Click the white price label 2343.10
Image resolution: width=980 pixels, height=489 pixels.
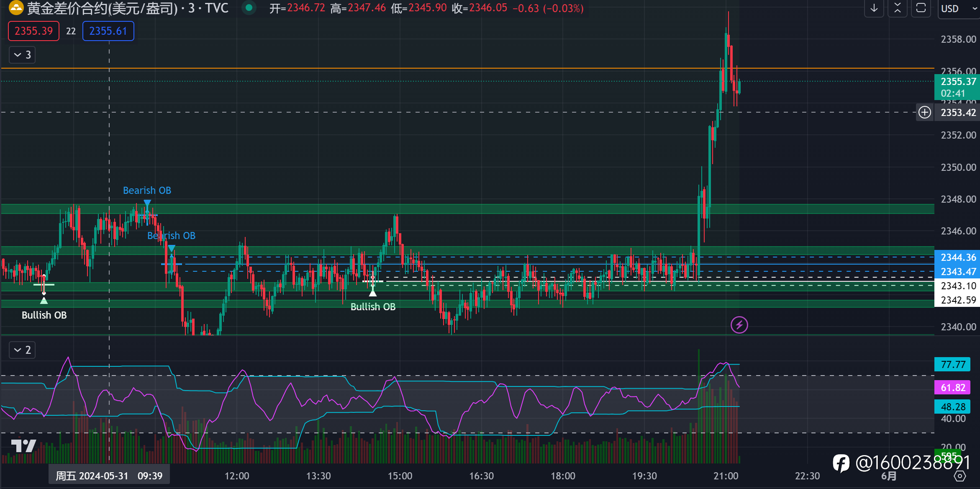(x=957, y=286)
